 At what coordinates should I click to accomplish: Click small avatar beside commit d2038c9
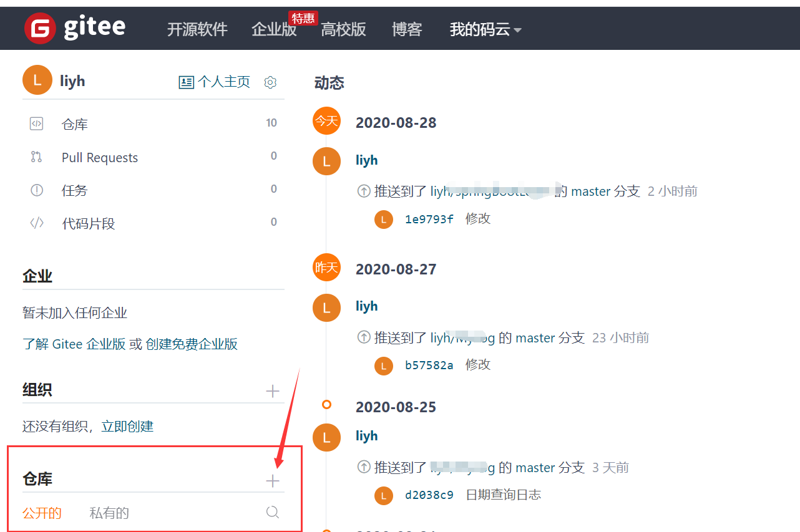[384, 496]
